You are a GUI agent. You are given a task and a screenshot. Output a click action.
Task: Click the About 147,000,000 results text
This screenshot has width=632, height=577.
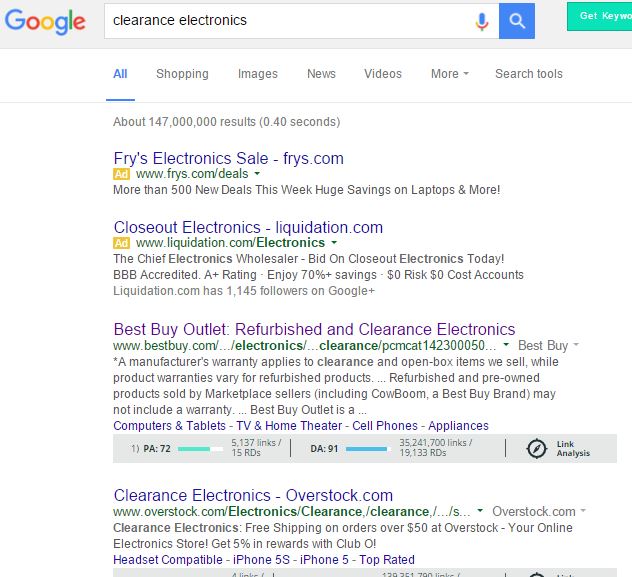pos(227,122)
